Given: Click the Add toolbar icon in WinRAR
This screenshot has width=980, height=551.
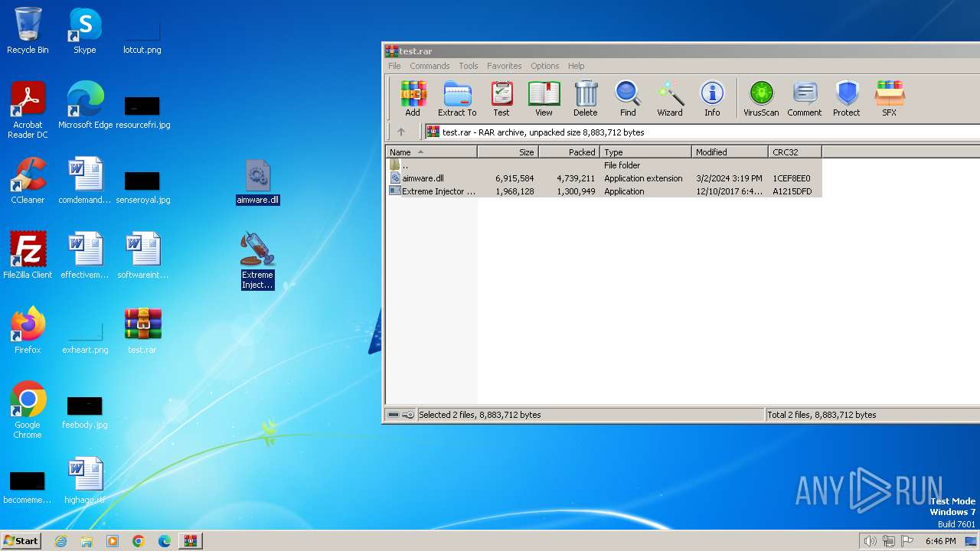Looking at the screenshot, I should point(413,99).
